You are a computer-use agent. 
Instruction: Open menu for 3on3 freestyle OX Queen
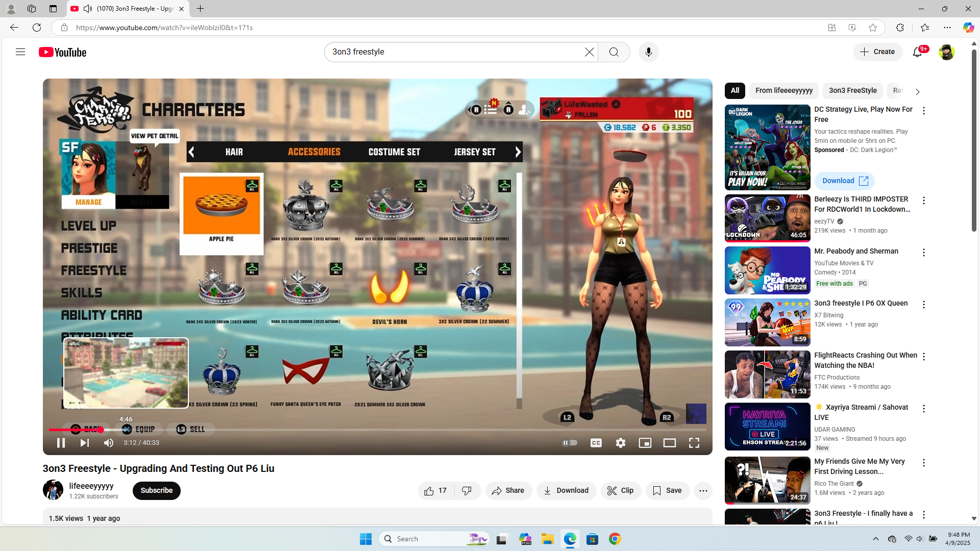(923, 305)
